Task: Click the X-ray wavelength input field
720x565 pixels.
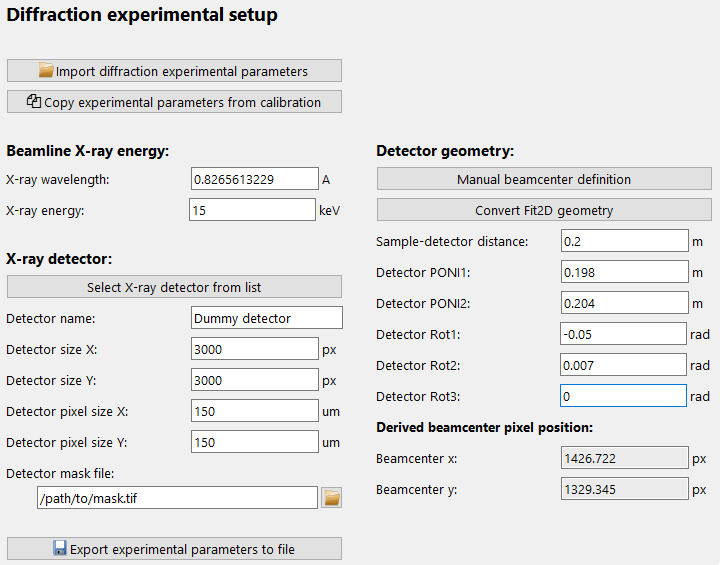Action: pos(254,179)
